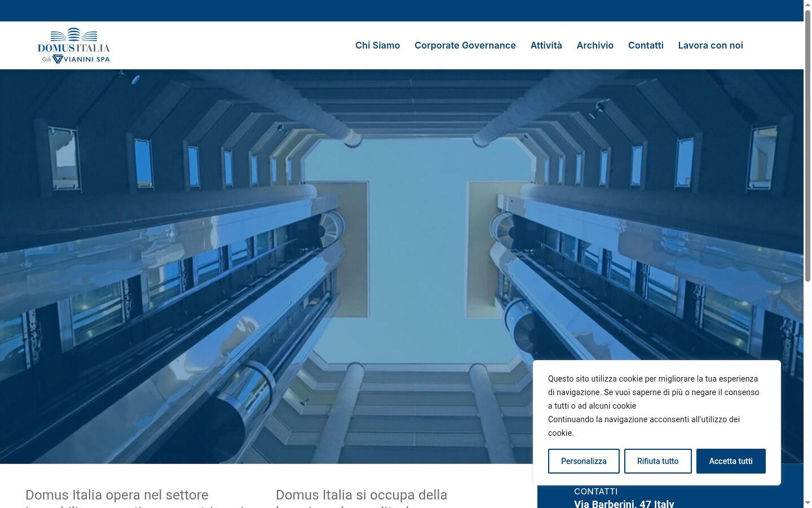Open the Chi Siamo menu

click(377, 45)
